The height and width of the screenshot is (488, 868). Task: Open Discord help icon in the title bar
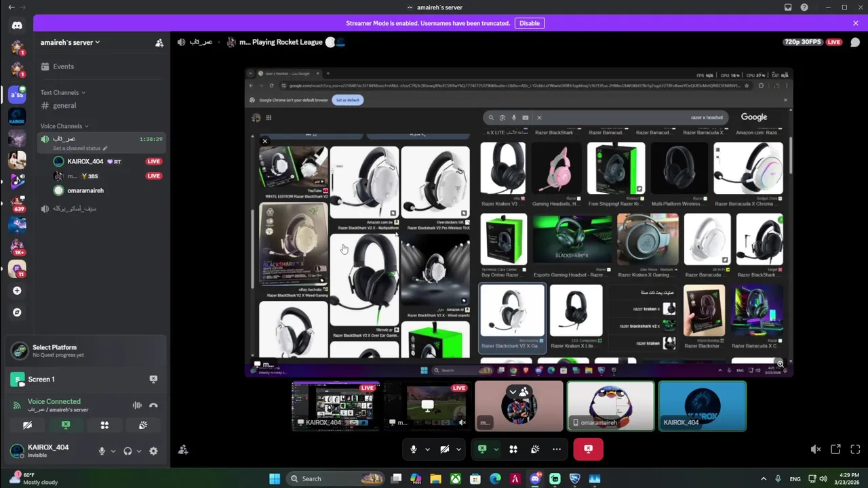tap(804, 7)
